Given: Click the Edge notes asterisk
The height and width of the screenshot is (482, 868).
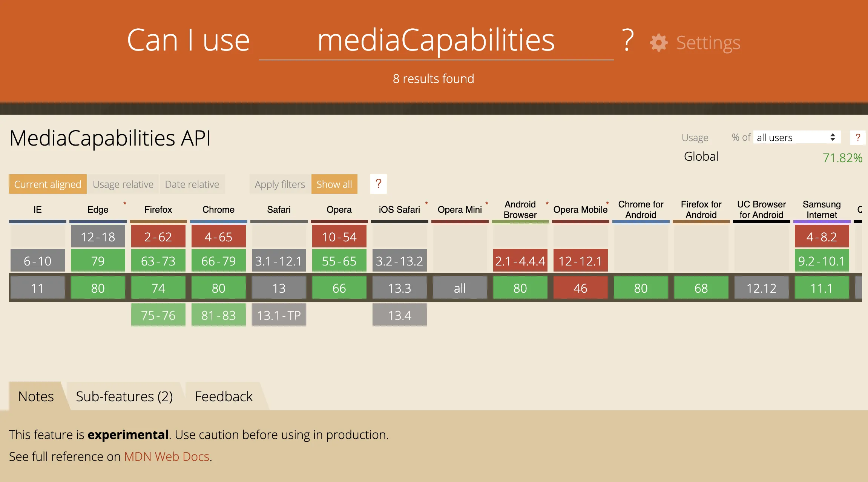Looking at the screenshot, I should pyautogui.click(x=125, y=204).
